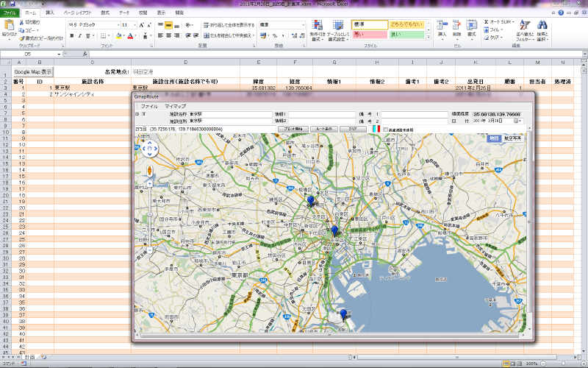Click the blue map marker at the bottom
This screenshot has width=588, height=368.
343,315
